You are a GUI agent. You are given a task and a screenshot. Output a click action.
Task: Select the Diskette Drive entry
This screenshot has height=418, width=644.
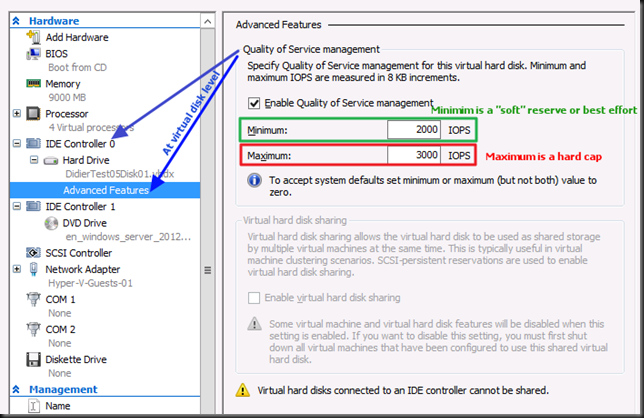pyautogui.click(x=76, y=359)
